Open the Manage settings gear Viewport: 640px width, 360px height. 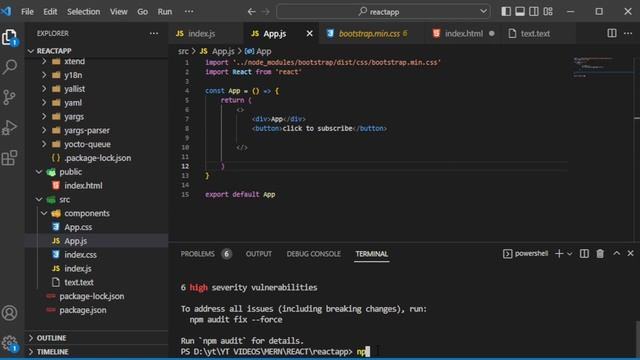point(9,343)
